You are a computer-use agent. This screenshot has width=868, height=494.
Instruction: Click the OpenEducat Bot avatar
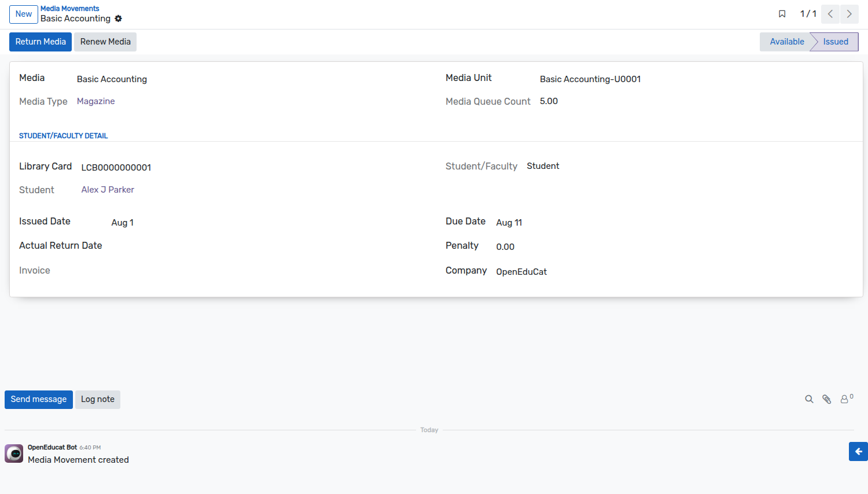pos(14,454)
